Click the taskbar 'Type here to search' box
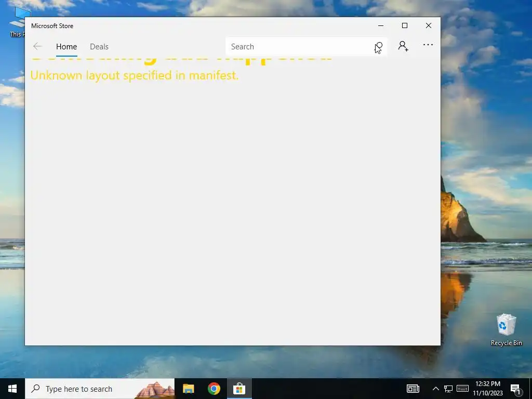This screenshot has height=399, width=532. [100, 389]
